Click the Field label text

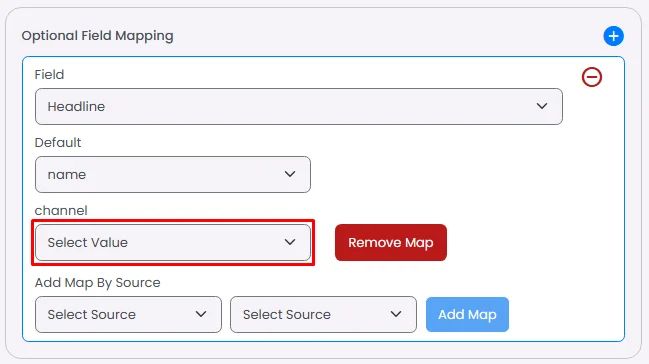49,75
